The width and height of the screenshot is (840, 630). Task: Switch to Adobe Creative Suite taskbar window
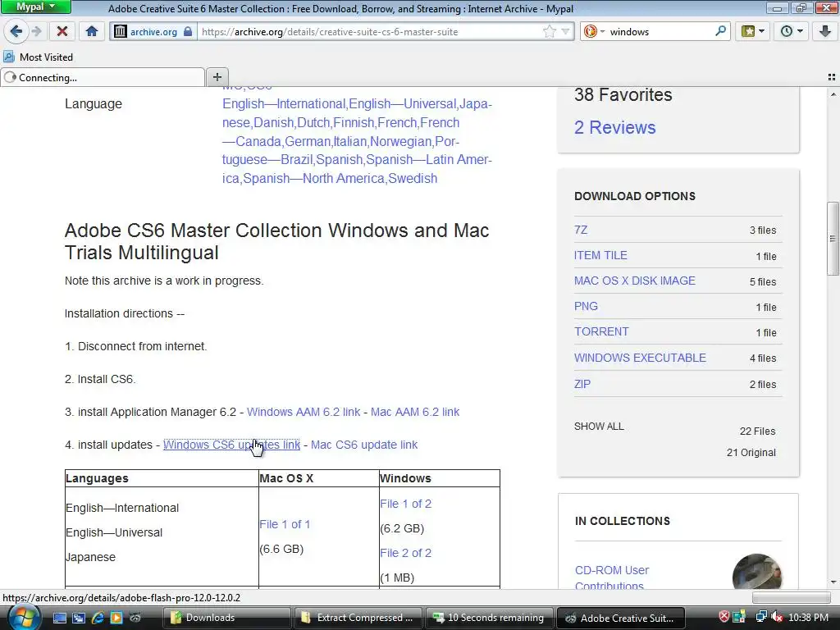(x=621, y=618)
